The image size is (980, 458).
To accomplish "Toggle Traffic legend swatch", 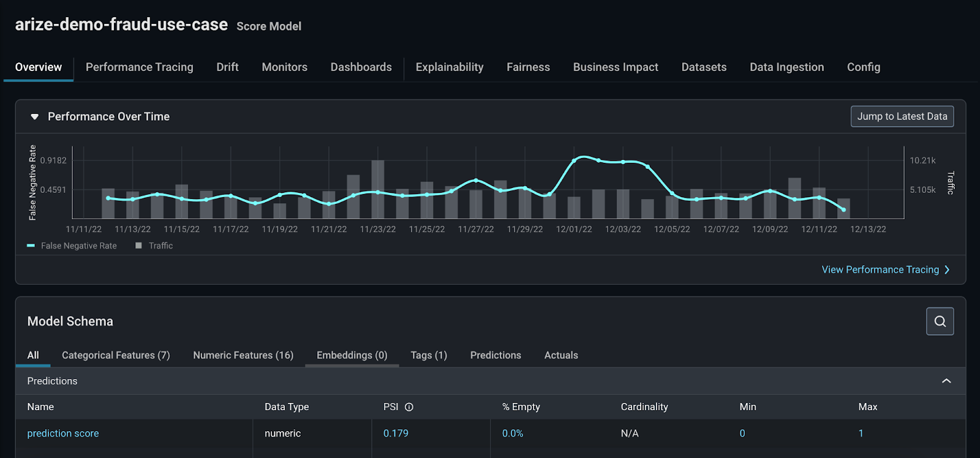I will coord(138,246).
